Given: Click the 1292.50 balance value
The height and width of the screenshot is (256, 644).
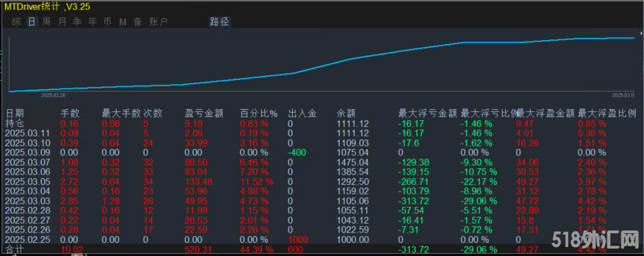Looking at the screenshot, I should click(353, 181).
